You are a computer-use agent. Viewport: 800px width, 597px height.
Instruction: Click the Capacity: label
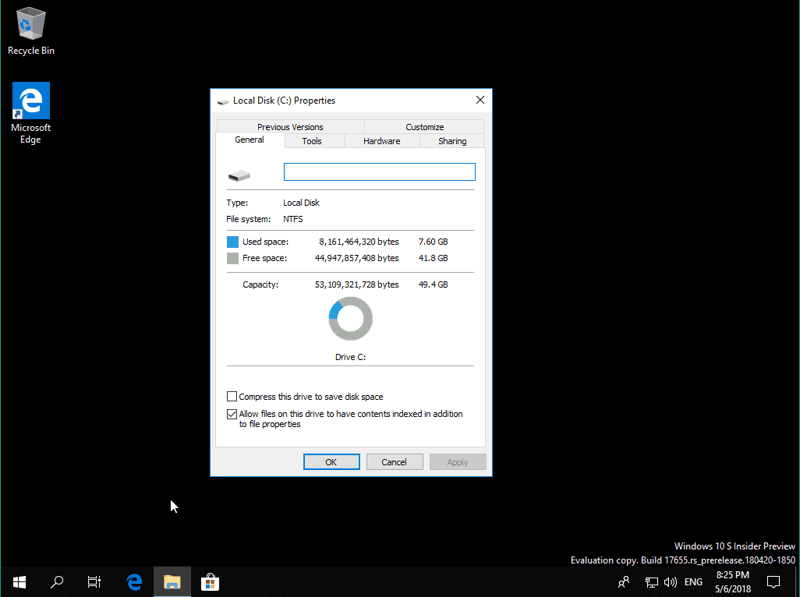click(260, 285)
